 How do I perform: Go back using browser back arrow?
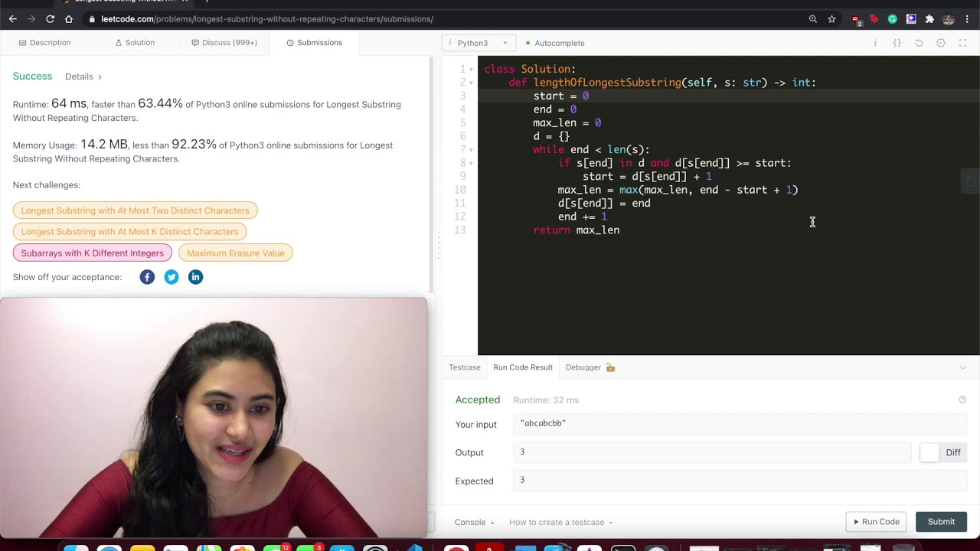(x=13, y=19)
